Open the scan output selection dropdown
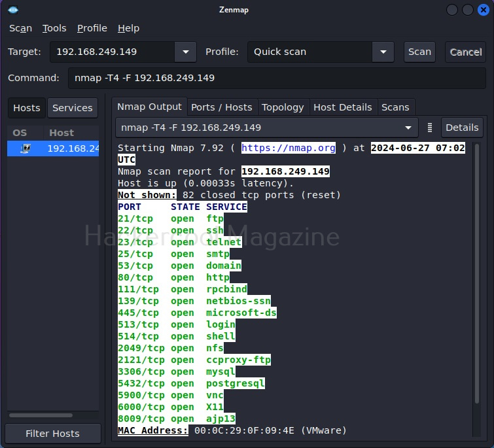Screen dimensions: 494x448 (x=267, y=128)
